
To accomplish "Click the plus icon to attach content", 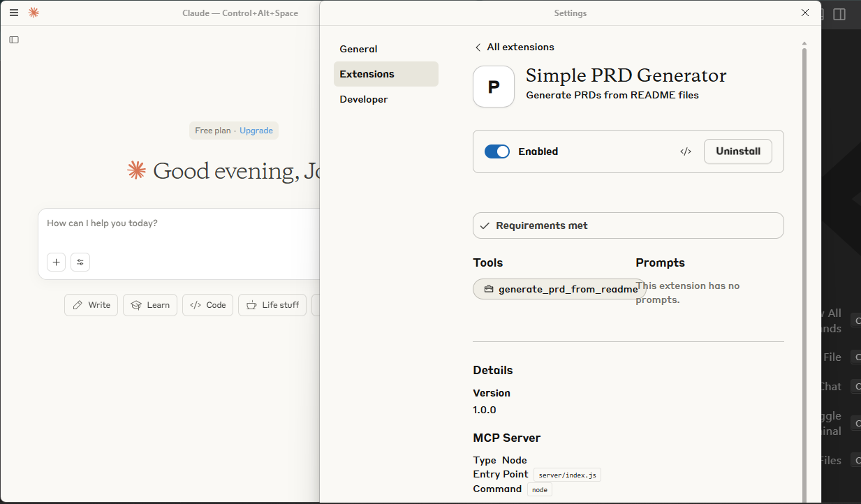I will (56, 262).
